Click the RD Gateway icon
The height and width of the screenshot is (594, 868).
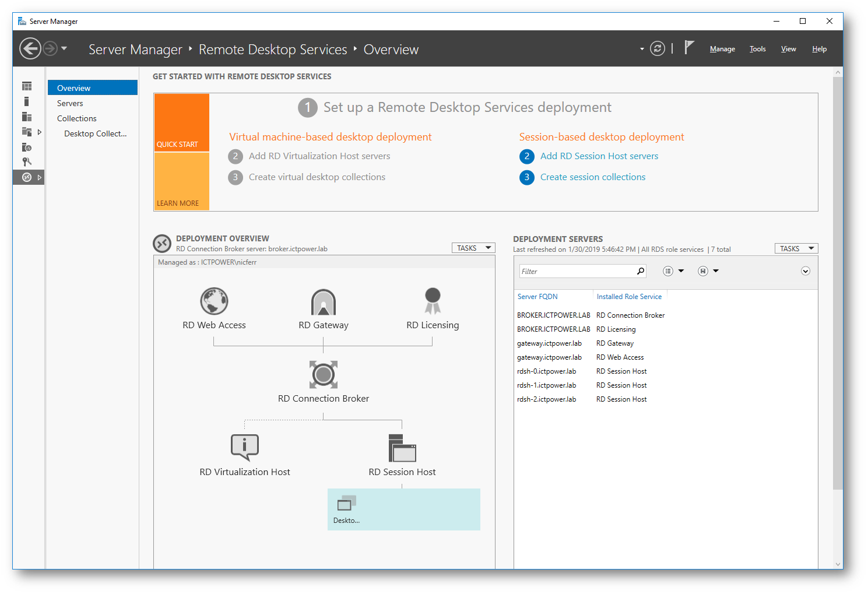324,302
